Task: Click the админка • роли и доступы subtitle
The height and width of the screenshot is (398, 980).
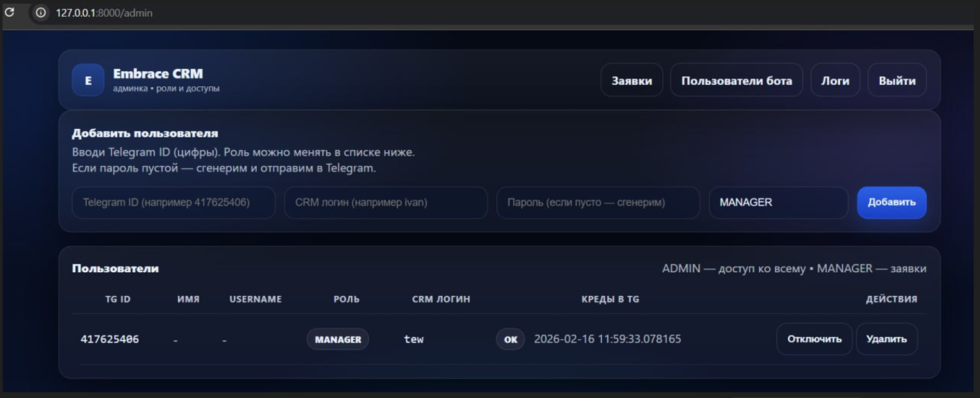Action: pyautogui.click(x=166, y=89)
